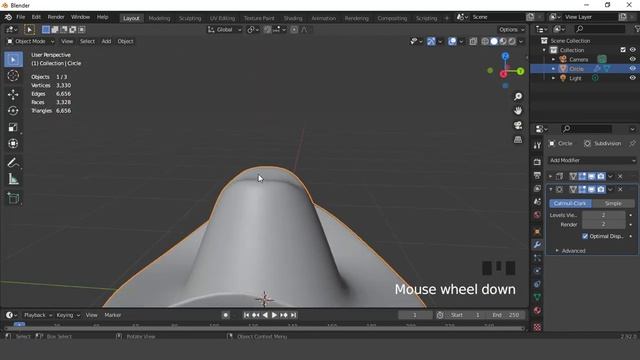Hide Collection with its eye icon
The width and height of the screenshot is (640, 360).
(x=632, y=50)
